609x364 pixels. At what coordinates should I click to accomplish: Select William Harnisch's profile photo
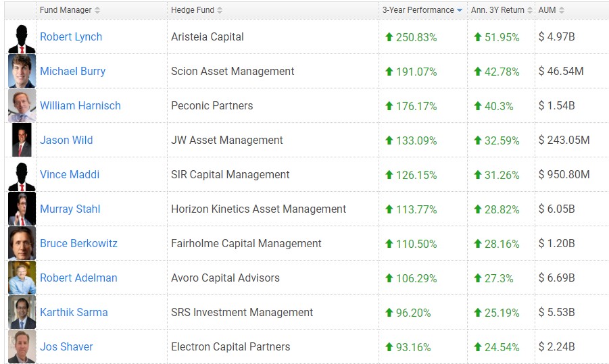coord(22,106)
